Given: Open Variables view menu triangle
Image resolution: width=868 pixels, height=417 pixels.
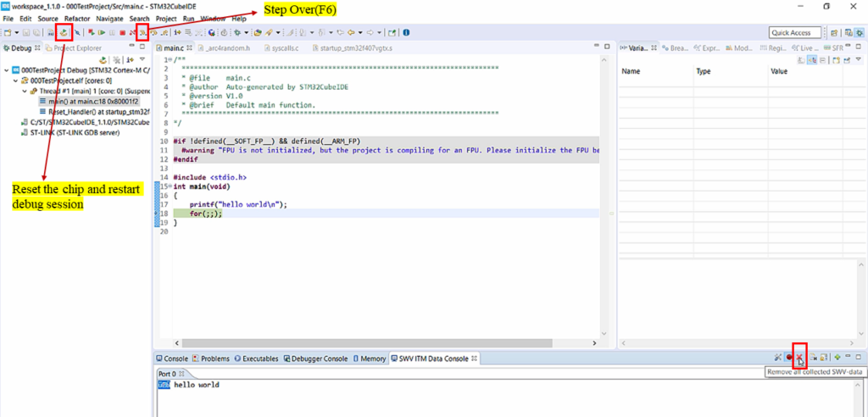Looking at the screenshot, I should click(x=858, y=59).
